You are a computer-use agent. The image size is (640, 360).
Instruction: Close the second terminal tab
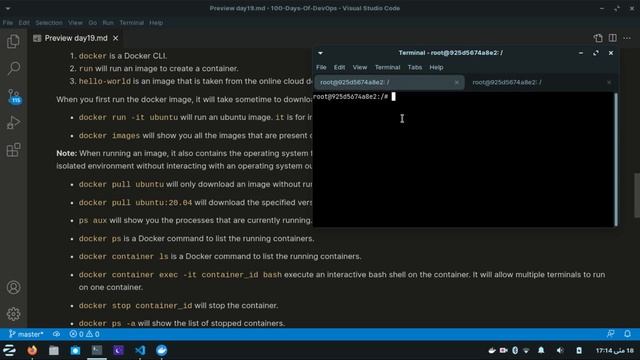(609, 82)
